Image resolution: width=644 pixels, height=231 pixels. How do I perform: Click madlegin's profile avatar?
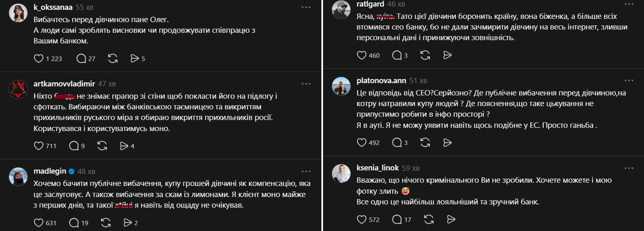pos(18,177)
